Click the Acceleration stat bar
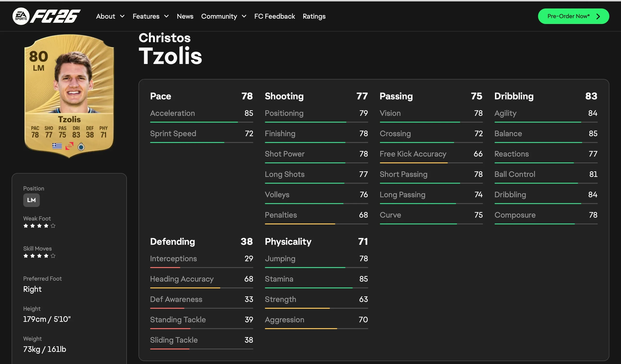The image size is (621, 364). (x=201, y=122)
